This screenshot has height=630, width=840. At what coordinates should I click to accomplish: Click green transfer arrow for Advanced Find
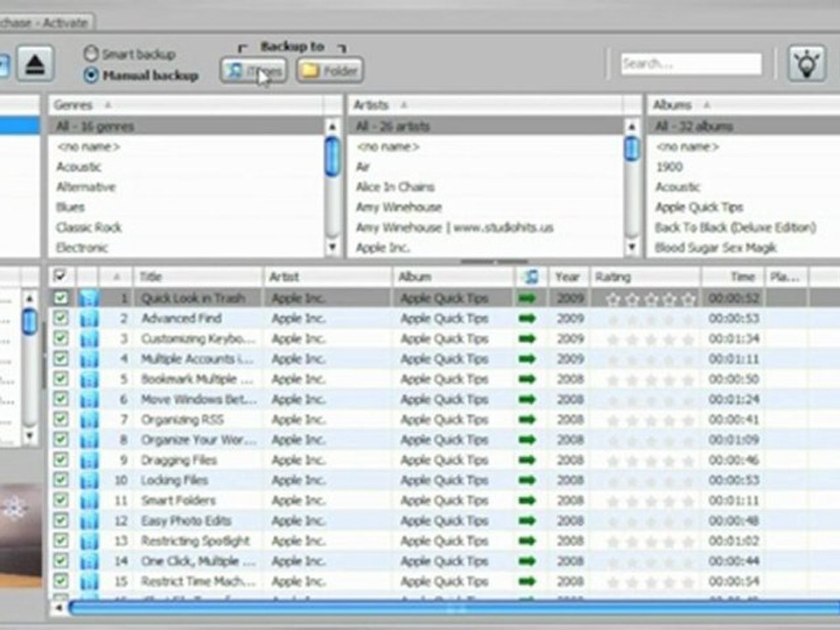(528, 318)
